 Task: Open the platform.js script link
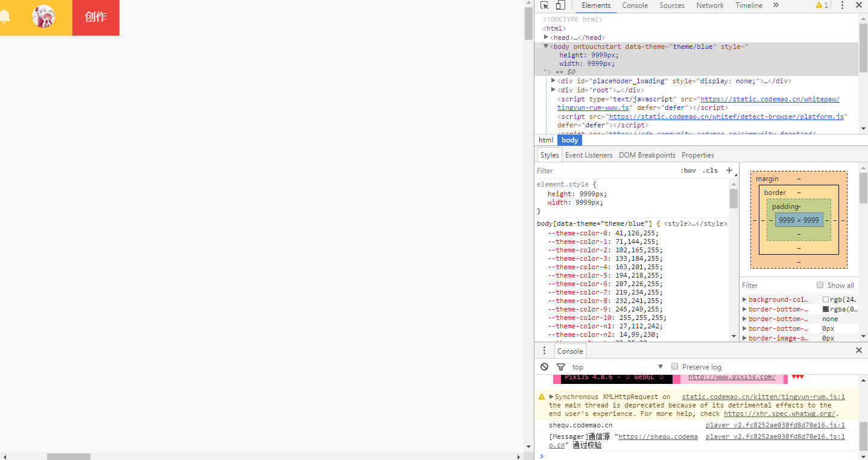coord(727,117)
